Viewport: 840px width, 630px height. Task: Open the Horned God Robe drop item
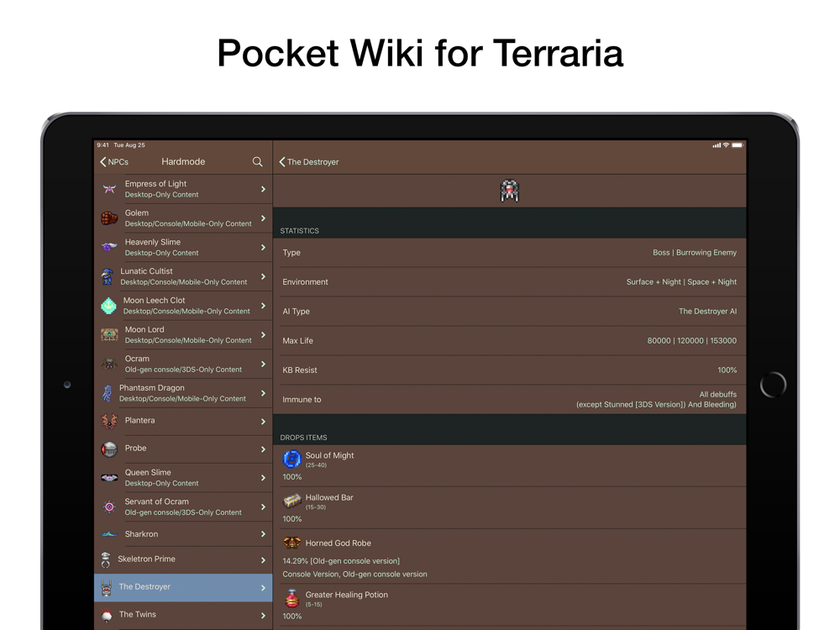pyautogui.click(x=510, y=557)
